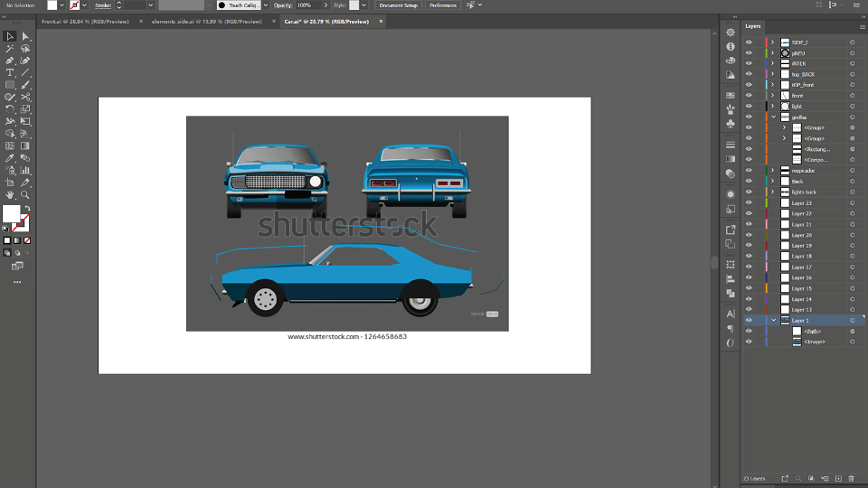Hide the top_BACK layer
The height and width of the screenshot is (488, 868).
(749, 74)
